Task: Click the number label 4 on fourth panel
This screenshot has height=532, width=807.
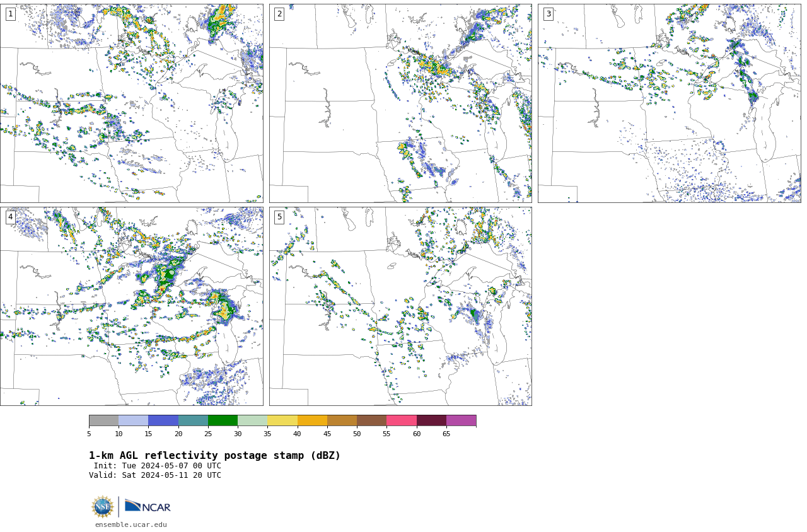Action: pyautogui.click(x=10, y=217)
